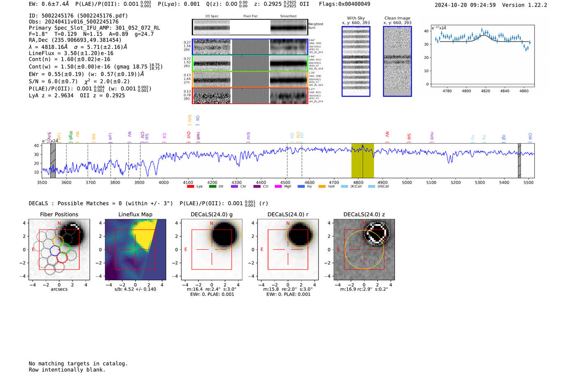
Task: Open the weighted sum 2D spectrum cutout
Action: [250, 28]
